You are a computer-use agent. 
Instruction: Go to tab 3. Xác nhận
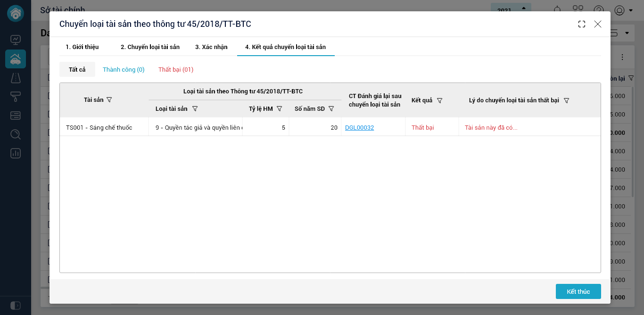point(211,47)
